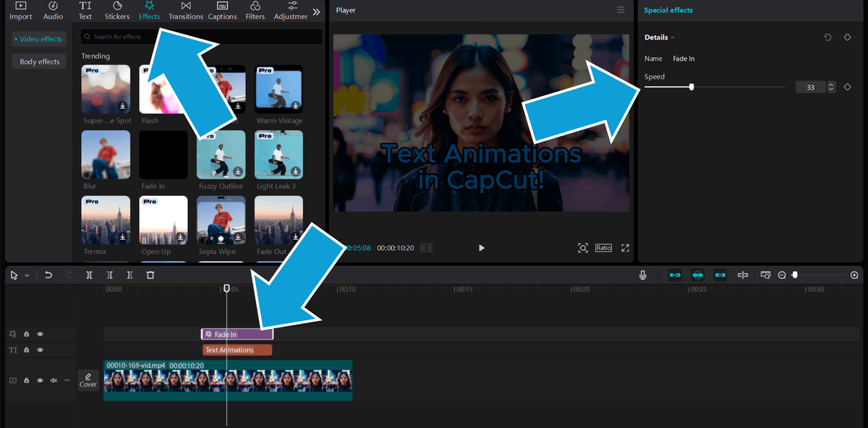Click the Speed value field showing 33
This screenshot has width=868, height=428.
coord(811,87)
